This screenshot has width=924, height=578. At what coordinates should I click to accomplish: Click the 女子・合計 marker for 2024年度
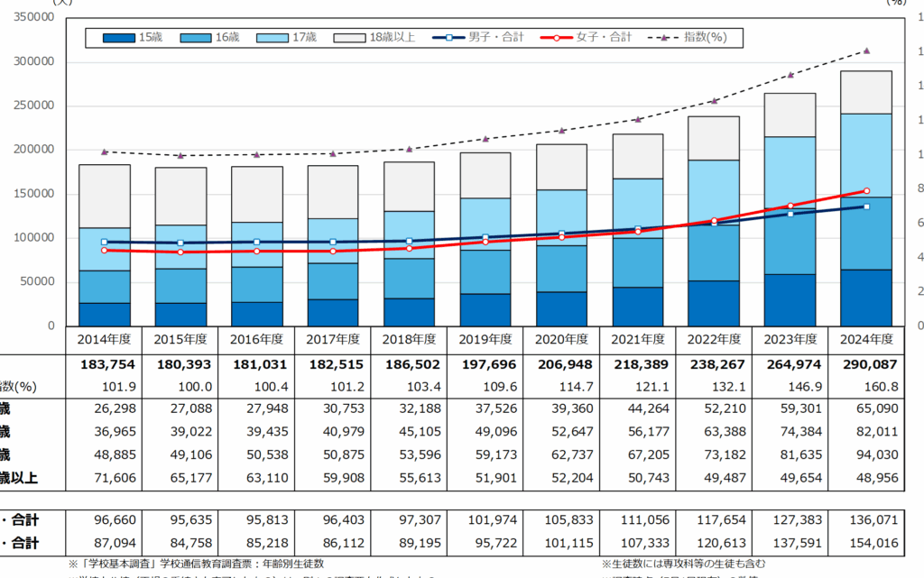tap(866, 191)
